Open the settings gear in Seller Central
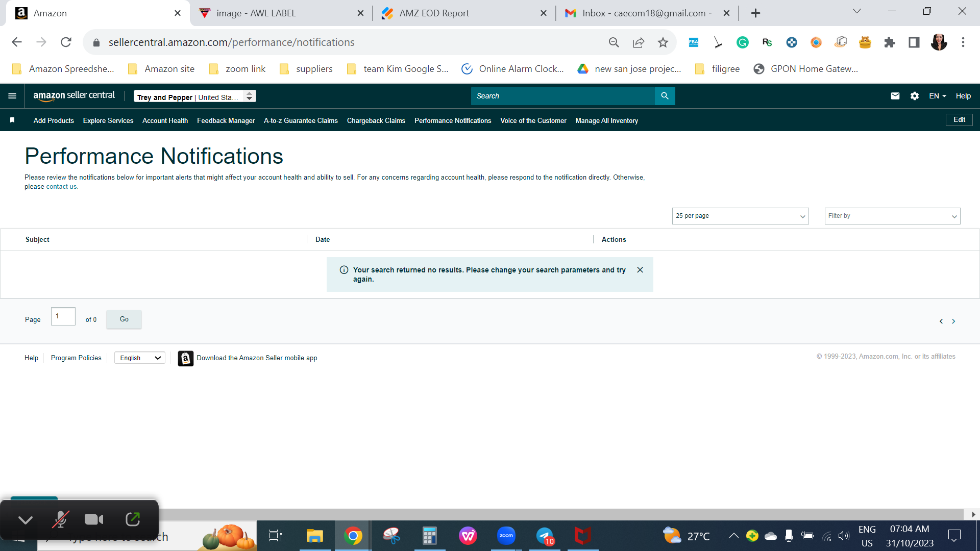This screenshot has width=980, height=551. point(914,96)
